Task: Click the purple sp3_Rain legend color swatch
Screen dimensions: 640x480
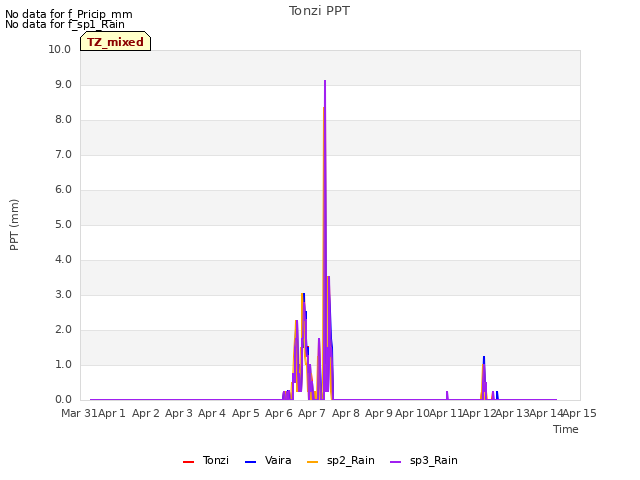Action: tap(396, 462)
